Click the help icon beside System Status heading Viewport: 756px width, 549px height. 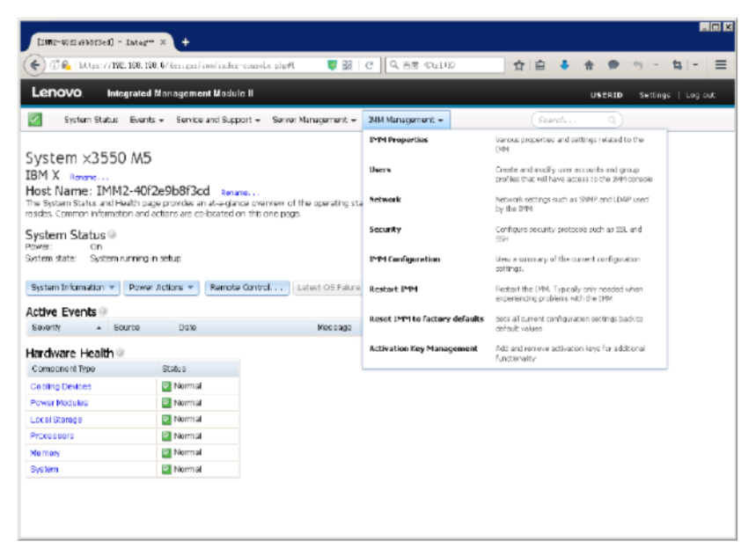pyautogui.click(x=112, y=235)
